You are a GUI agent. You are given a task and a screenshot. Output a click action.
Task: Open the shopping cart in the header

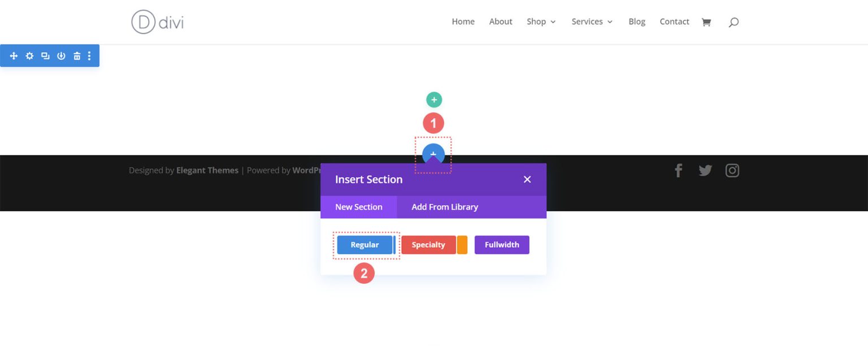click(706, 21)
